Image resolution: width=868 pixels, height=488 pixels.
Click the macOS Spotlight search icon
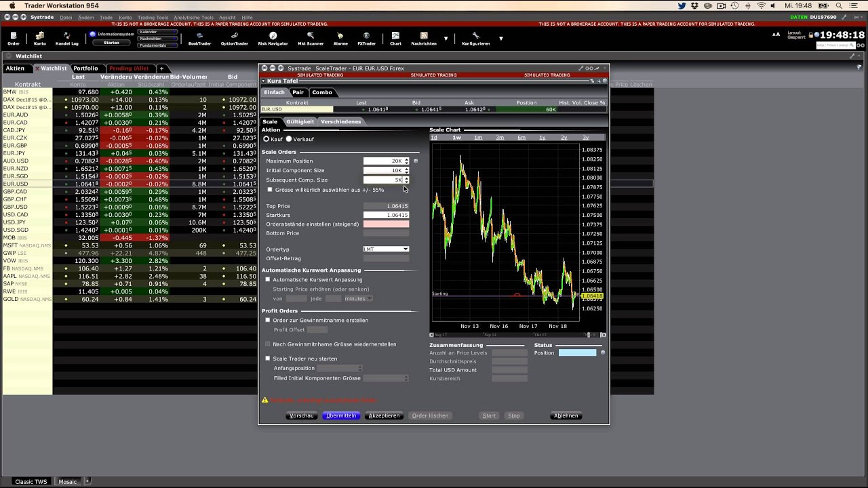click(x=839, y=5)
